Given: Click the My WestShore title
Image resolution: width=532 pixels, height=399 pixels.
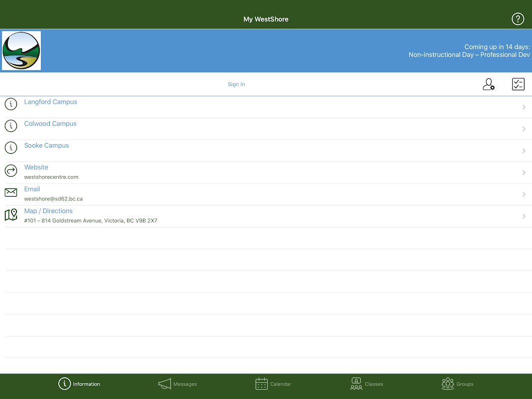Looking at the screenshot, I should coord(266,19).
